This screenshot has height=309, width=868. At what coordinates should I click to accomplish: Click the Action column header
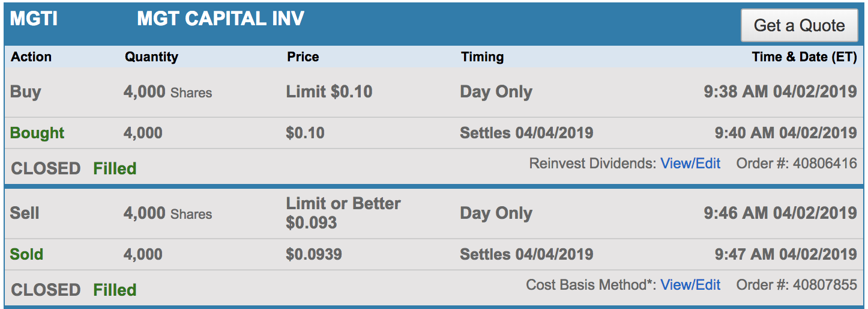click(31, 57)
